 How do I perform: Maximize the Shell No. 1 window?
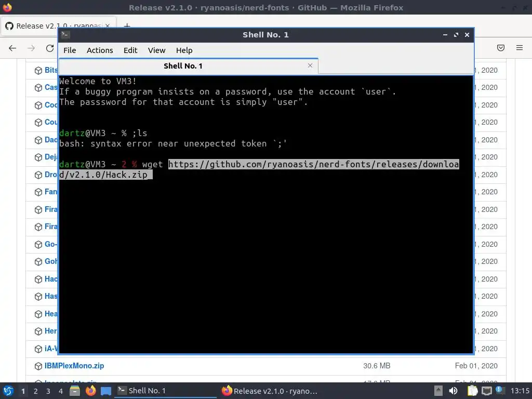click(456, 35)
